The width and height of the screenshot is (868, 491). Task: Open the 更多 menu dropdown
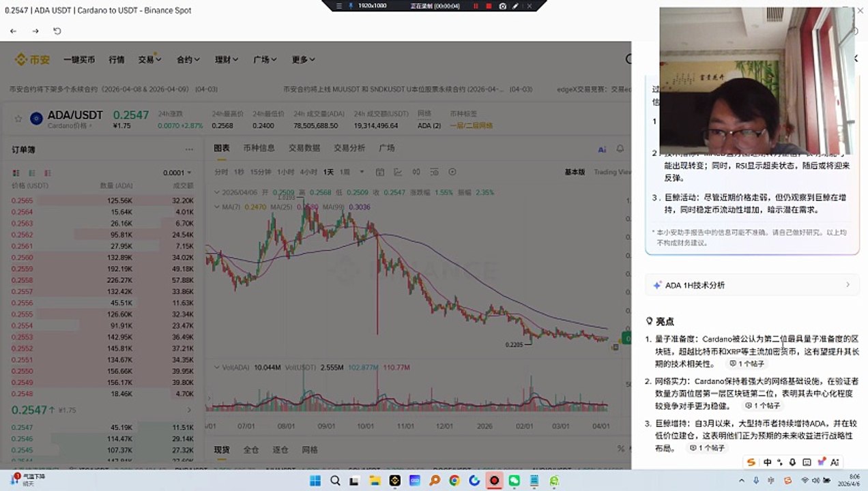(303, 60)
